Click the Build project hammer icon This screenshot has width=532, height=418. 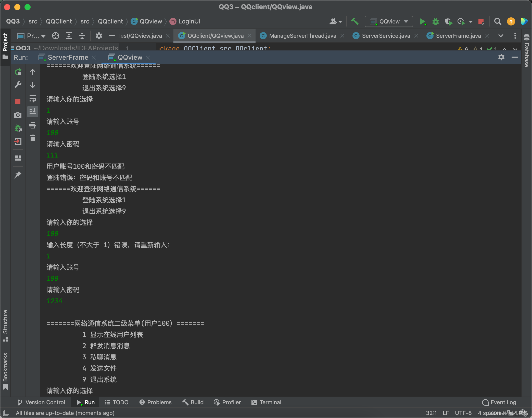pyautogui.click(x=355, y=21)
